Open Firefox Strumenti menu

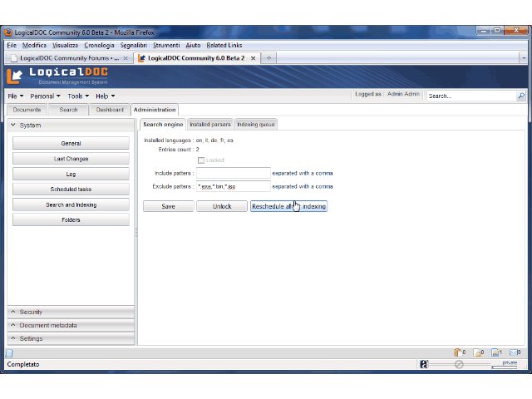[x=166, y=45]
